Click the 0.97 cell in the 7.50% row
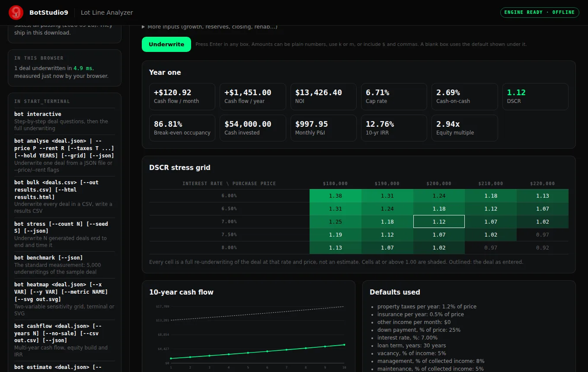 [x=543, y=235]
